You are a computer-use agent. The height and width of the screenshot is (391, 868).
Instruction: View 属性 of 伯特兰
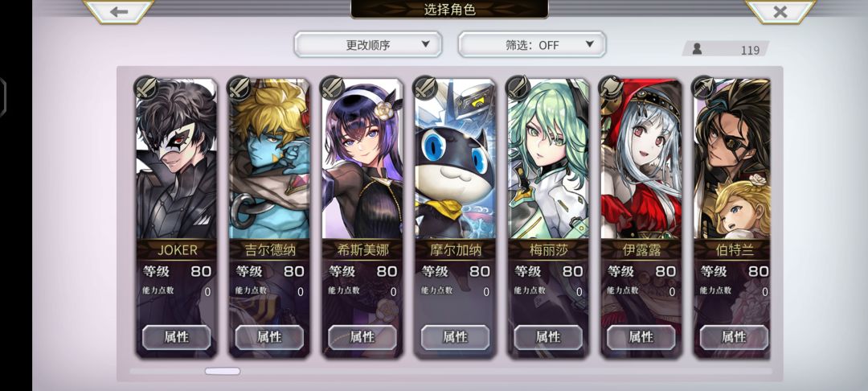734,337
